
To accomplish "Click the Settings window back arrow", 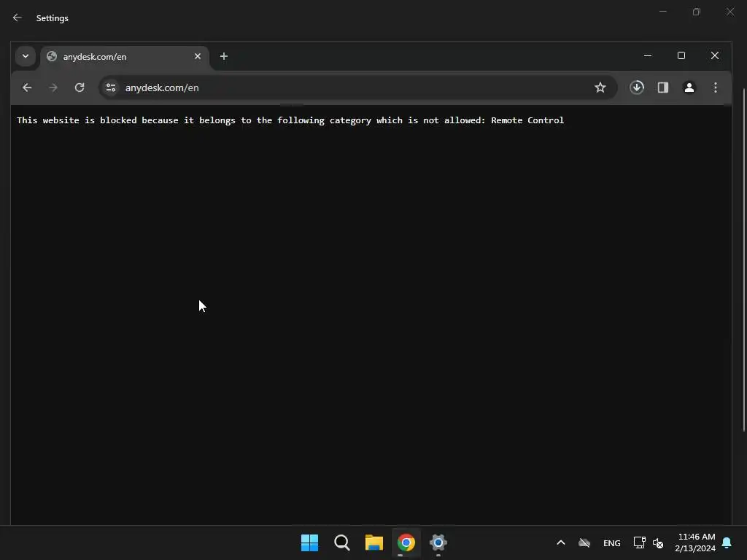I will click(x=18, y=17).
